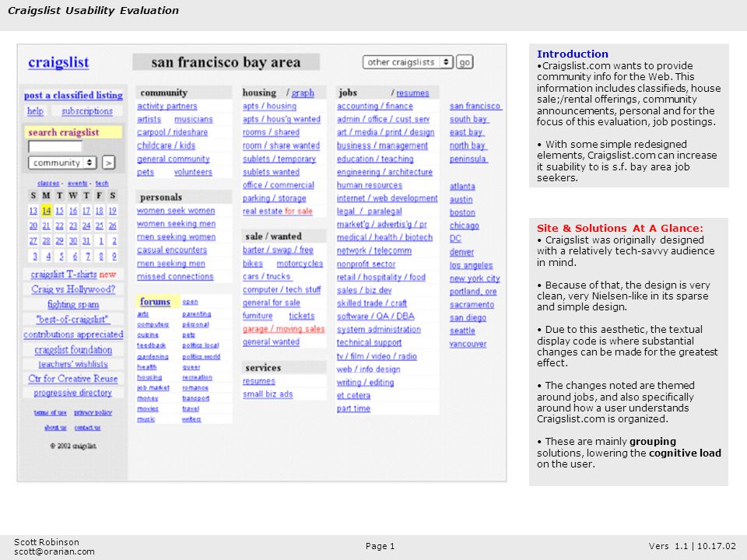Click the housing 'graph' link
The width and height of the screenshot is (747, 560).
[303, 93]
